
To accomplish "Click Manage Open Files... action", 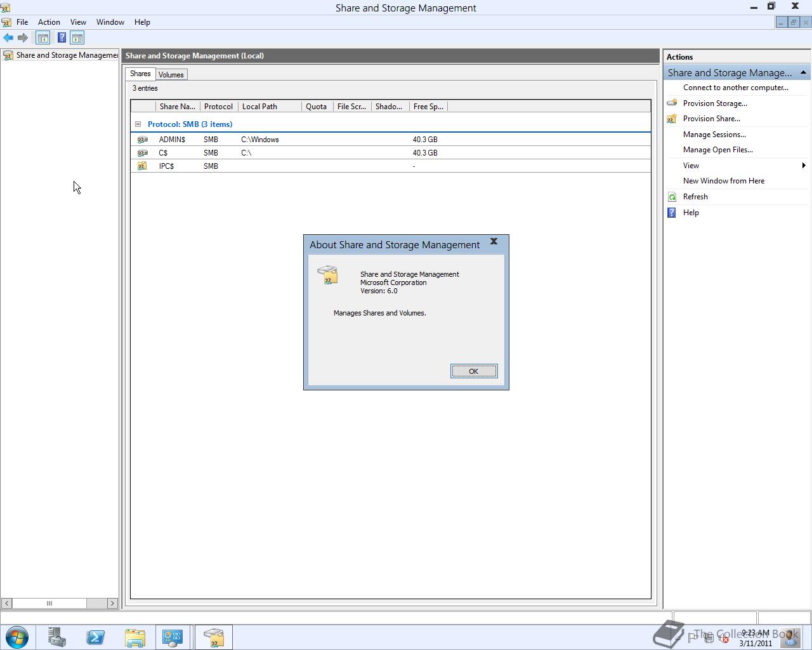I will click(718, 150).
